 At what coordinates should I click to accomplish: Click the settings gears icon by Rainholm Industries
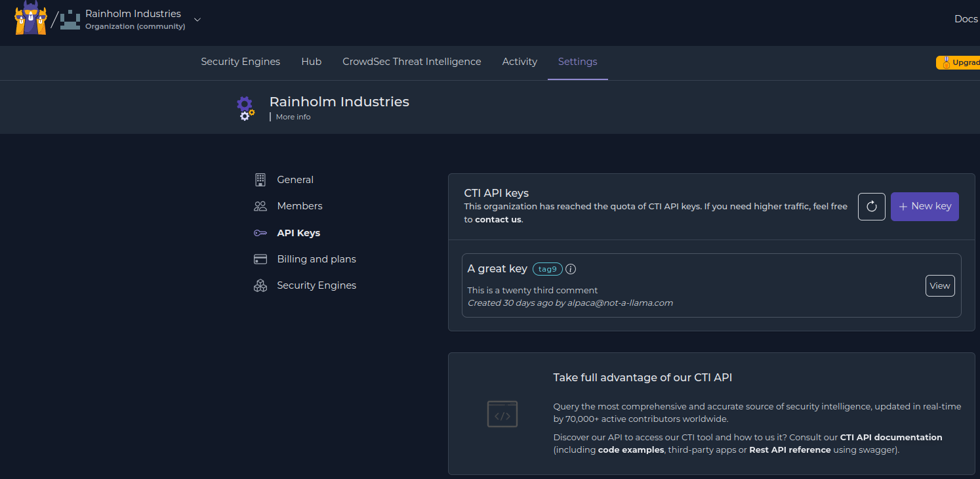pos(245,108)
